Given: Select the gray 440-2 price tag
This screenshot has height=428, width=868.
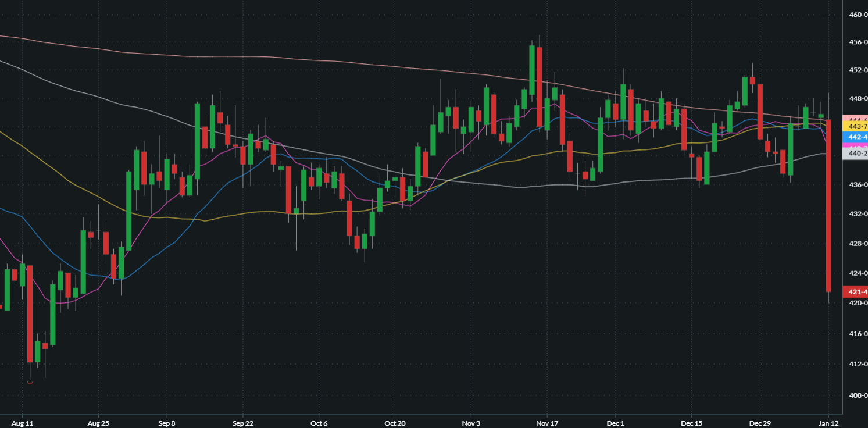Looking at the screenshot, I should 855,153.
